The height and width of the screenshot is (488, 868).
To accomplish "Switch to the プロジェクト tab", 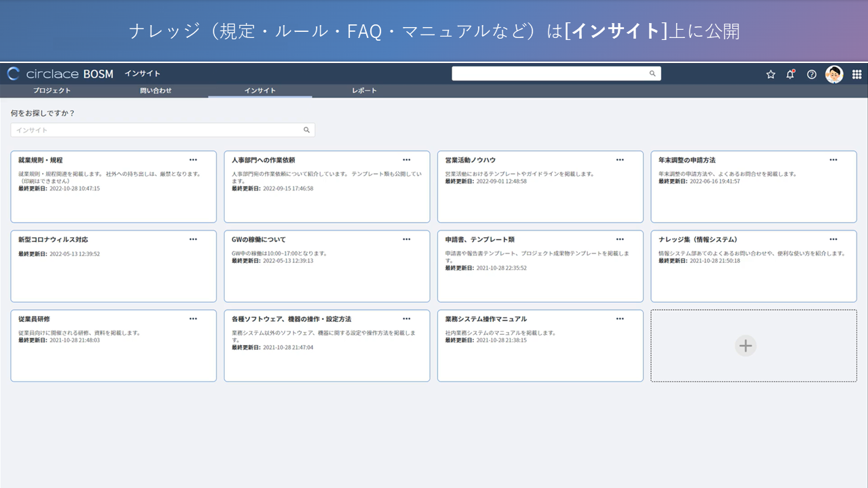I will pos(52,91).
